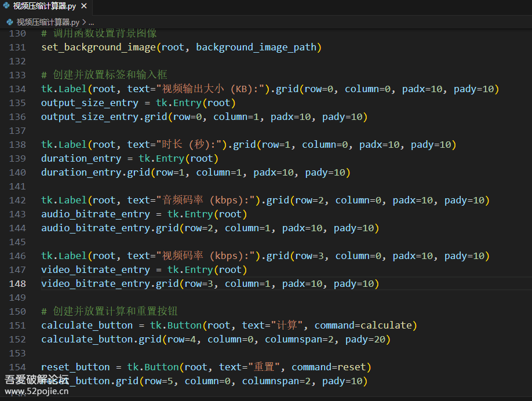This screenshot has width=532, height=401.
Task: Click command=calculate on line 151
Action: click(x=363, y=326)
